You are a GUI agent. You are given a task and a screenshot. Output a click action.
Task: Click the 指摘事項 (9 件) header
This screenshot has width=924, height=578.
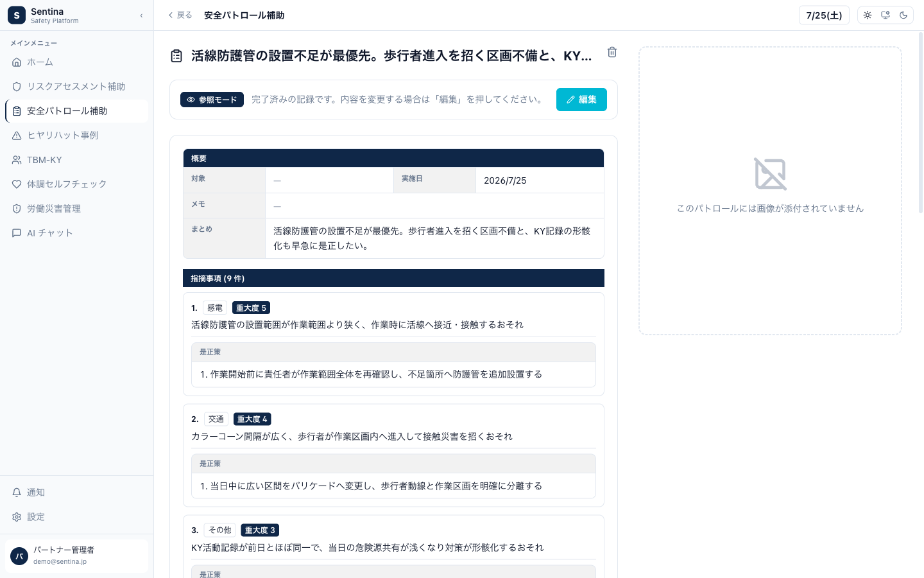click(x=393, y=278)
